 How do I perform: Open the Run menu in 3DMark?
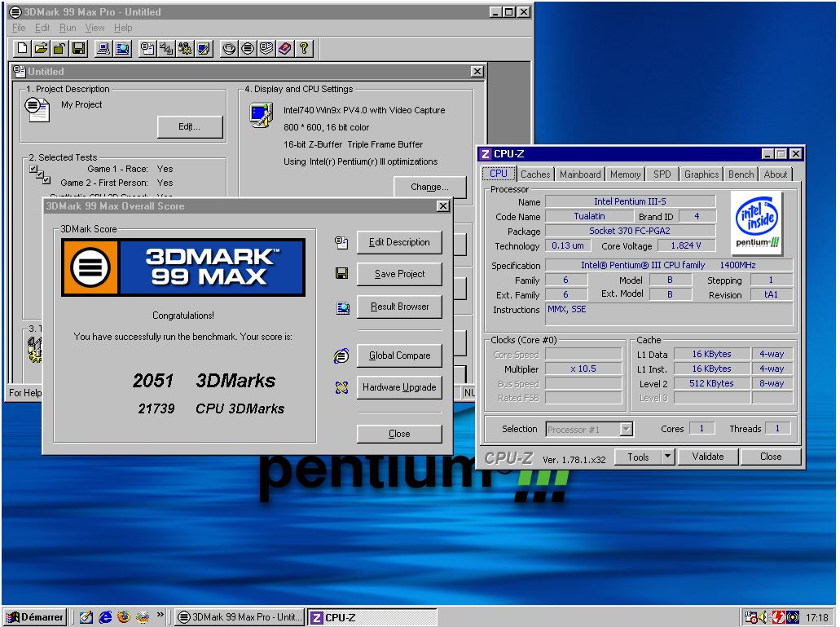click(x=68, y=28)
